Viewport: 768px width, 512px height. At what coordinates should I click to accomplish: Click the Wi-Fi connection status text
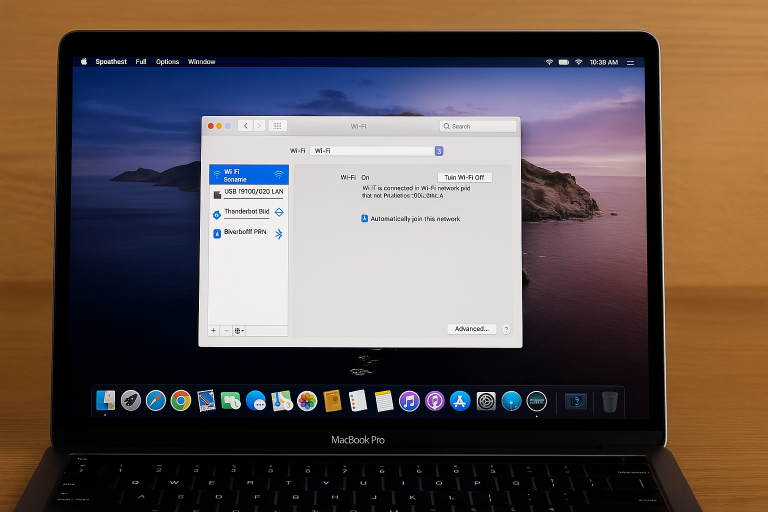click(416, 192)
